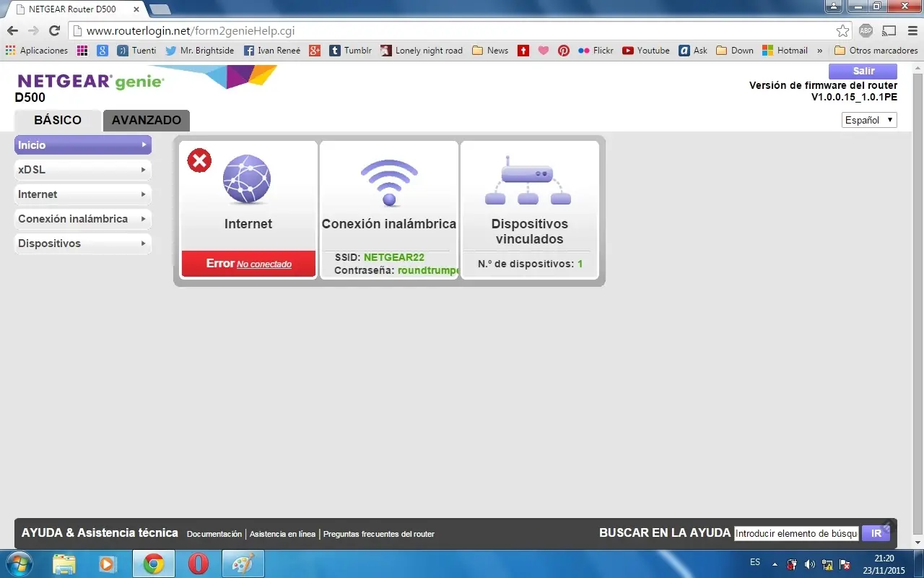Click the browser forward arrow
Image resolution: width=924 pixels, height=578 pixels.
pyautogui.click(x=32, y=31)
